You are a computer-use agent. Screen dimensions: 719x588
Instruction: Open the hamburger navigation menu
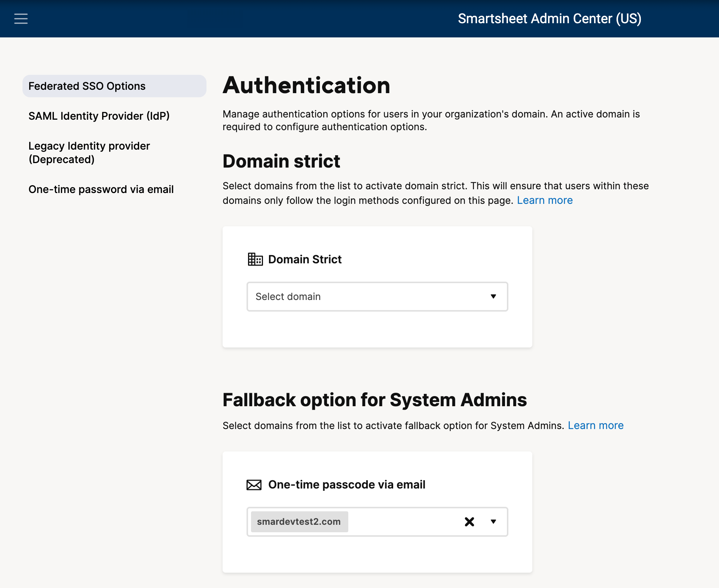[21, 19]
